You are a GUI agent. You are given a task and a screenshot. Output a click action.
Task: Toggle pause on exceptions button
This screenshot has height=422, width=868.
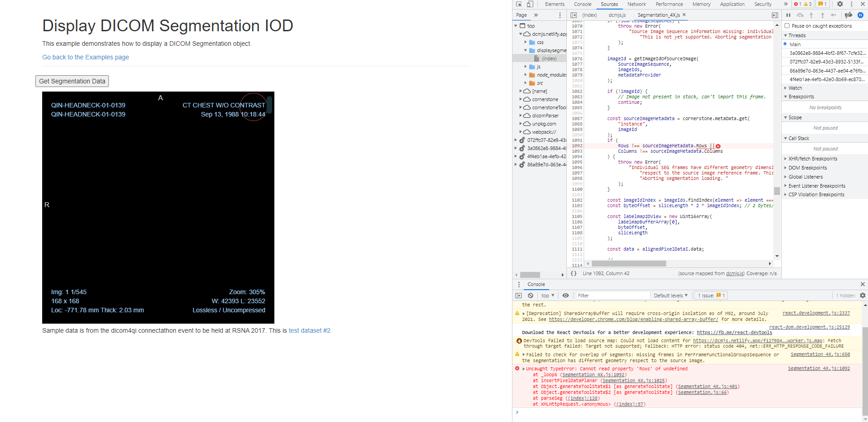coord(860,15)
